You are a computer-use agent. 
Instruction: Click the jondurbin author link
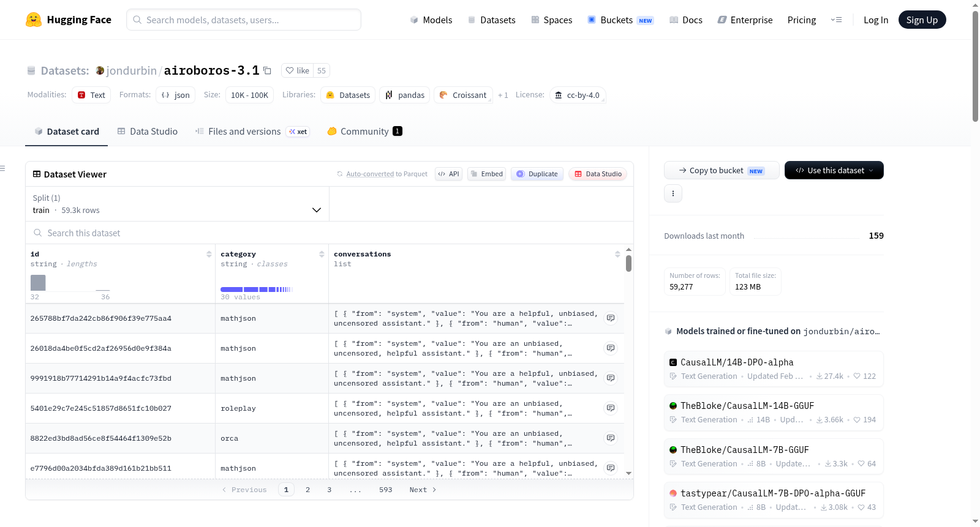click(131, 70)
